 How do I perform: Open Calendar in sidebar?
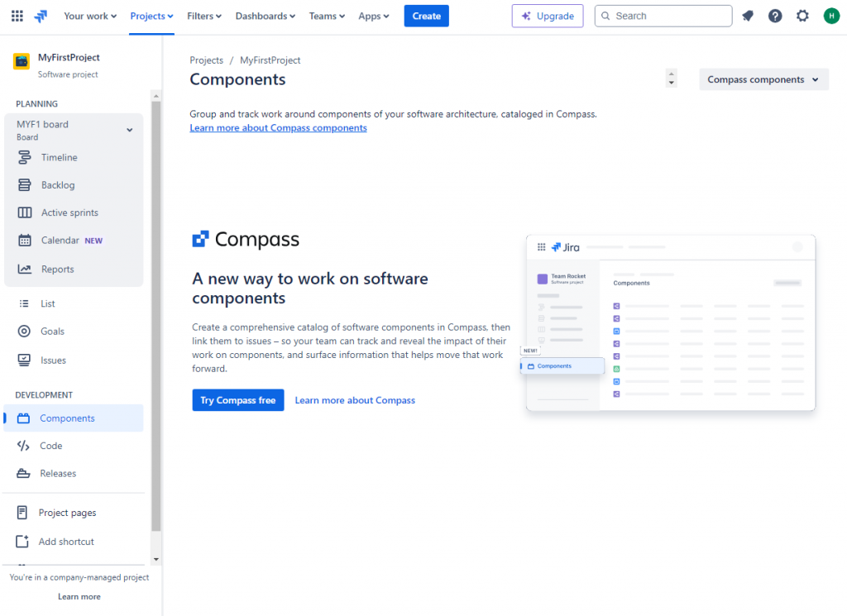[74, 241]
